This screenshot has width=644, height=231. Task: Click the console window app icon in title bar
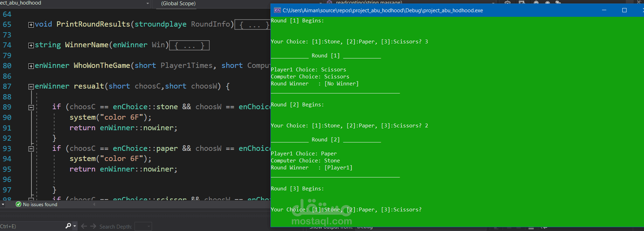point(277,10)
